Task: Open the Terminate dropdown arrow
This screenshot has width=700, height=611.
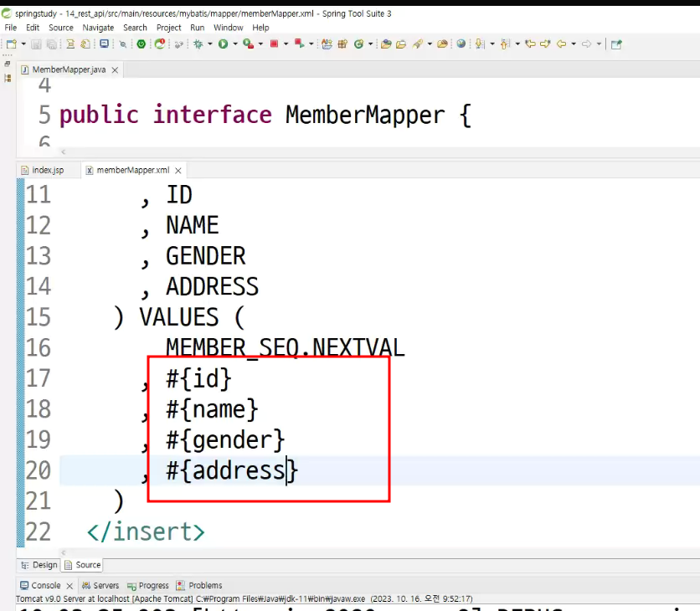Action: point(286,44)
